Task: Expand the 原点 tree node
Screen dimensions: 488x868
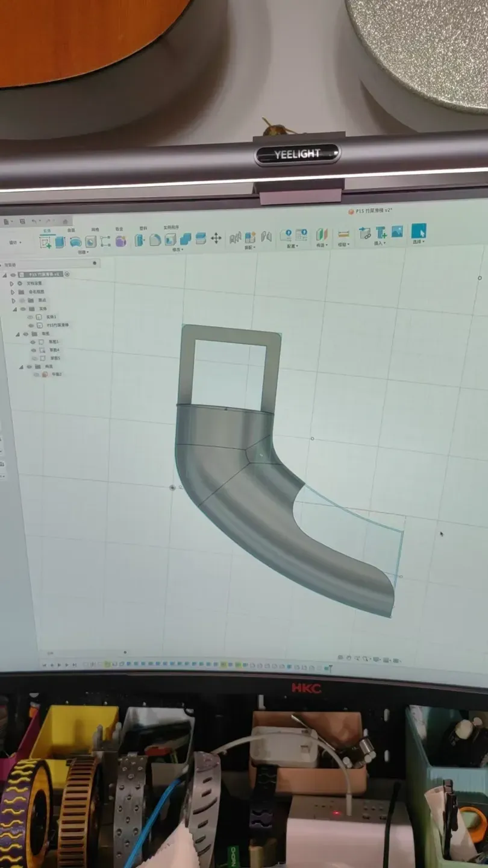Action: 14,300
